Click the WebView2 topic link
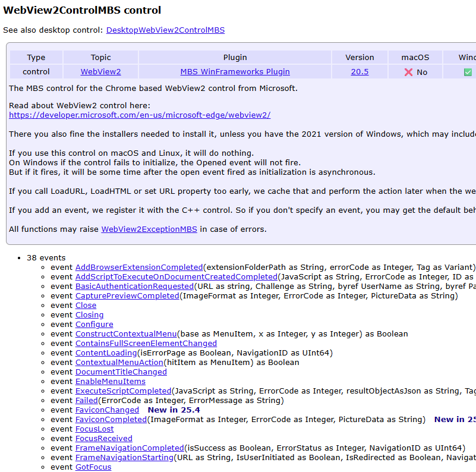 pyautogui.click(x=100, y=72)
